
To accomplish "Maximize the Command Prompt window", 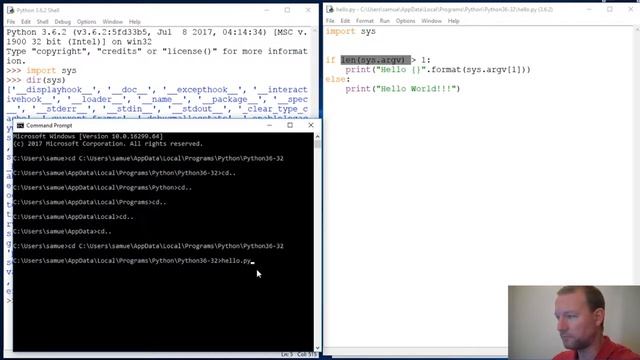I will tap(290, 125).
